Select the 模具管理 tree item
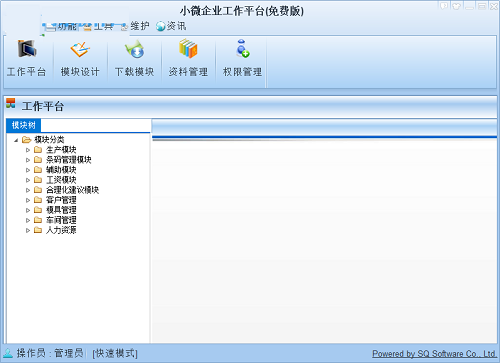The width and height of the screenshot is (500, 363). (x=61, y=210)
